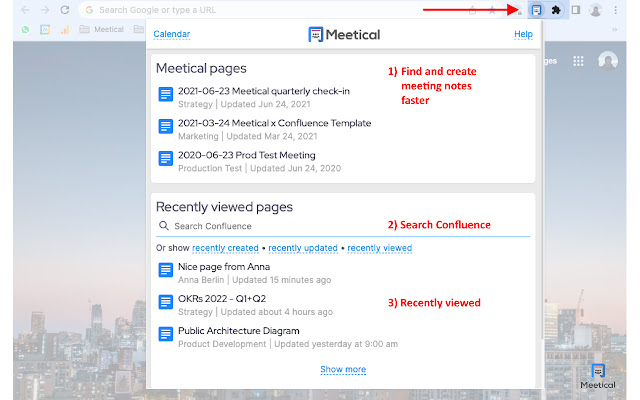This screenshot has height=400, width=640.
Task: Click the Google account avatar on the page
Action: click(608, 61)
